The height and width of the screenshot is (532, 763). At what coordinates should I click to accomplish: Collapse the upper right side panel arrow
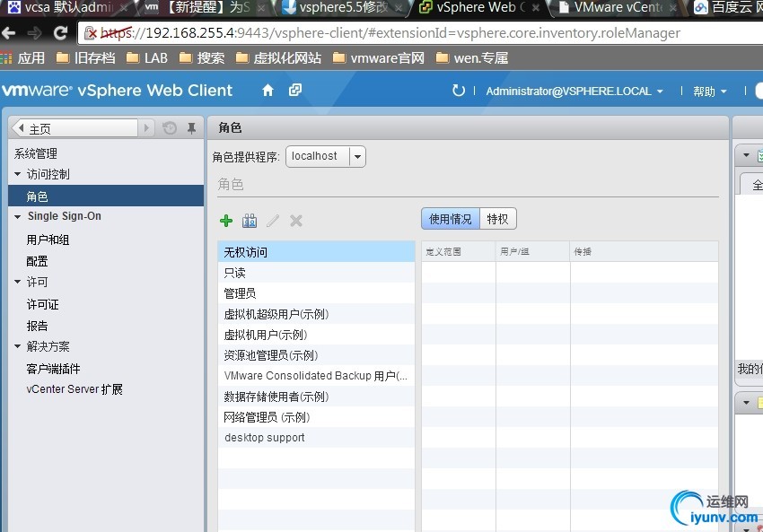tap(747, 155)
